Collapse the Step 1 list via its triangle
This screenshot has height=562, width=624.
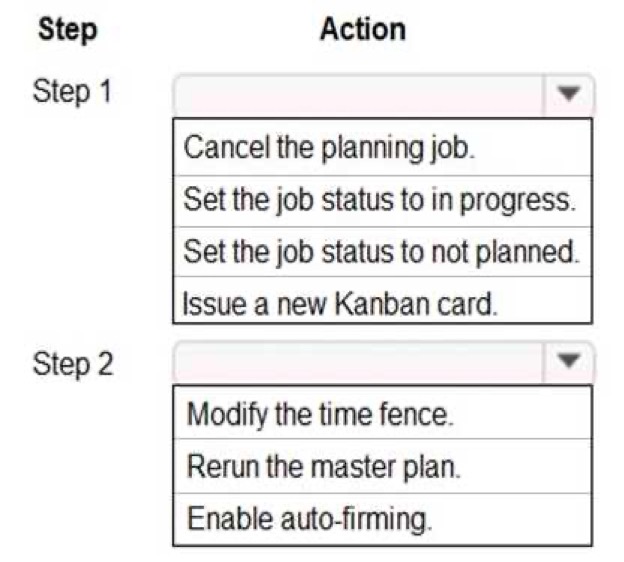pos(568,95)
